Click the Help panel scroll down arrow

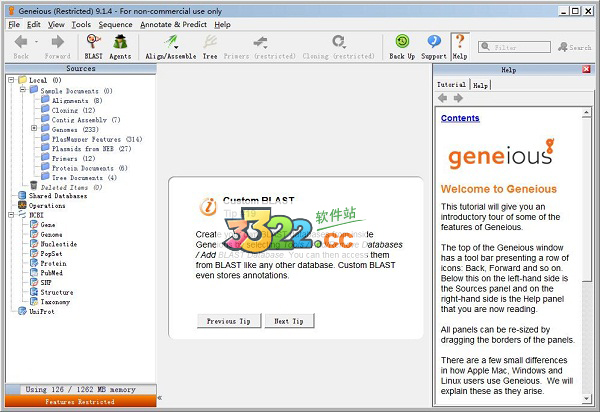tap(586, 399)
